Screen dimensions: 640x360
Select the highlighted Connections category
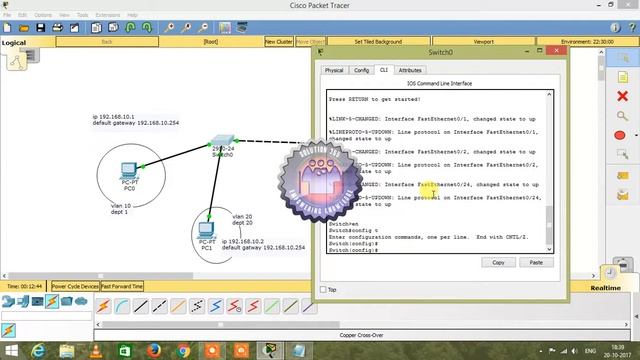click(52, 302)
